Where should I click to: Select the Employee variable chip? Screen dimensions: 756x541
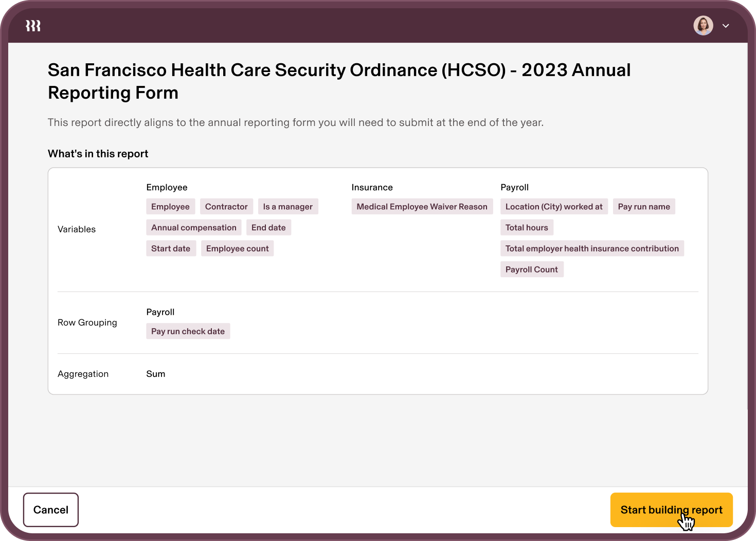click(x=170, y=206)
